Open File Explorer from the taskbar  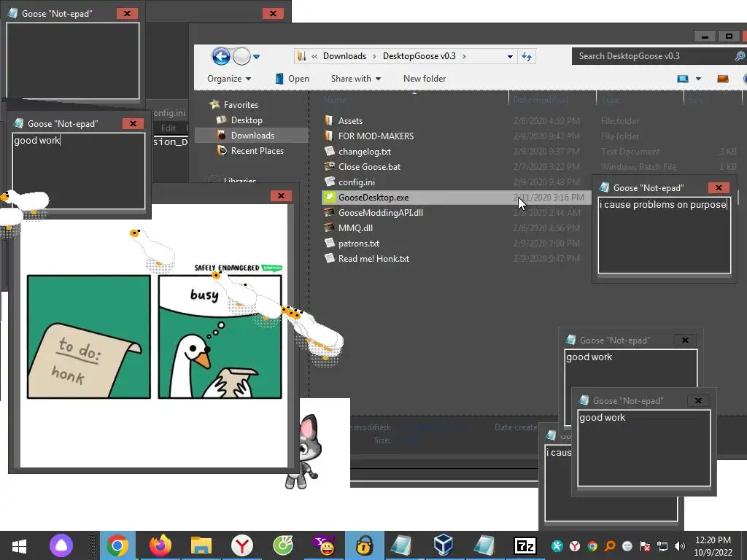201,545
